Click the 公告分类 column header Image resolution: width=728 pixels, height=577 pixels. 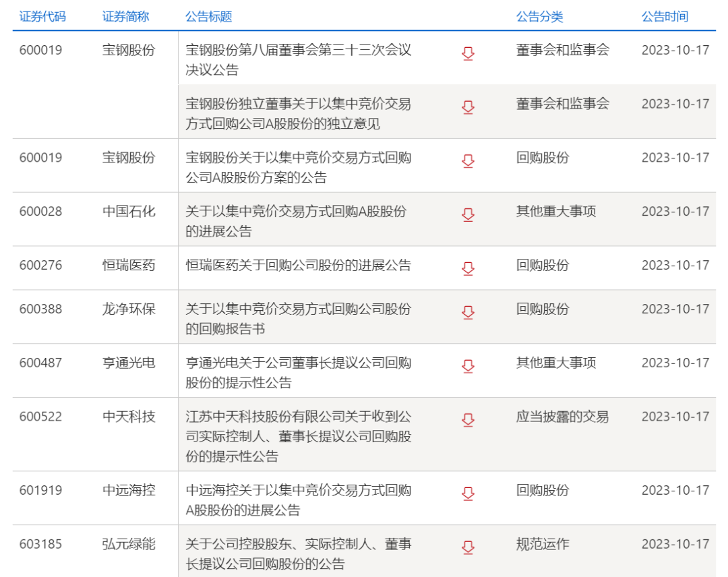[x=539, y=17]
